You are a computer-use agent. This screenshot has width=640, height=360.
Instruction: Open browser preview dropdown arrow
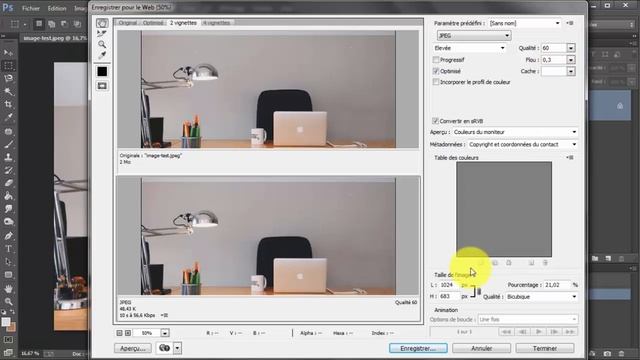(178, 348)
